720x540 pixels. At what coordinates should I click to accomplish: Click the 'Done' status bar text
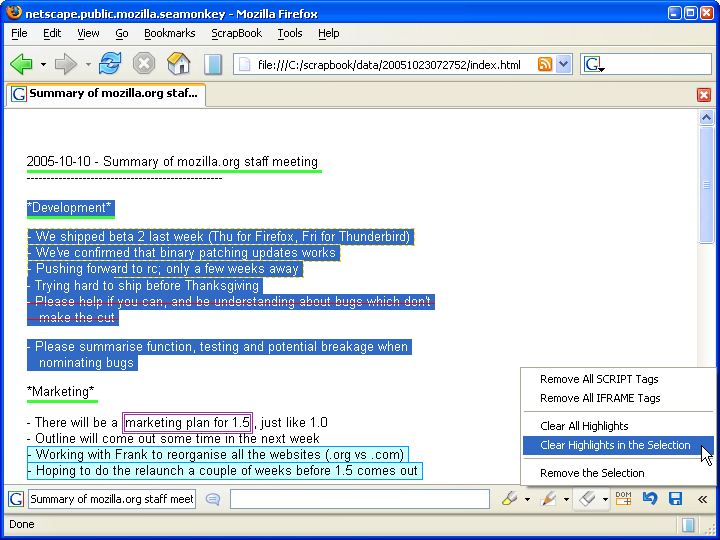[x=22, y=524]
